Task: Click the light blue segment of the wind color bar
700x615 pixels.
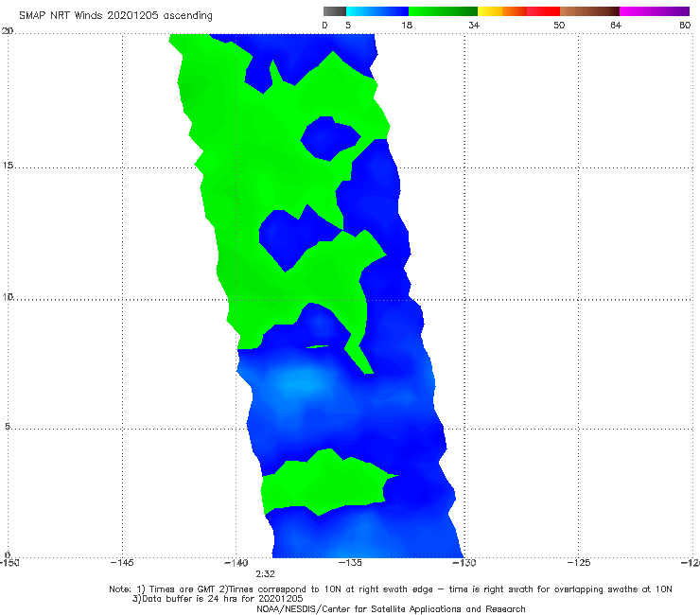Action: point(377,11)
